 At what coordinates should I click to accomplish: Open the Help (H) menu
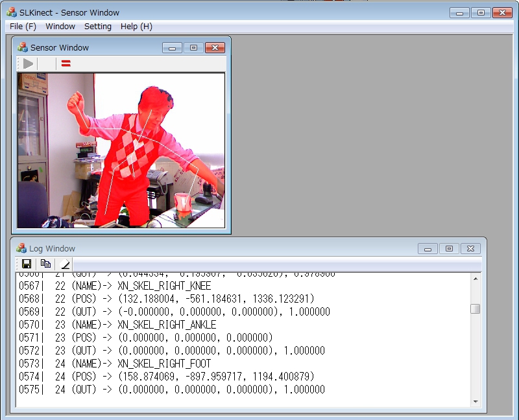(x=136, y=27)
